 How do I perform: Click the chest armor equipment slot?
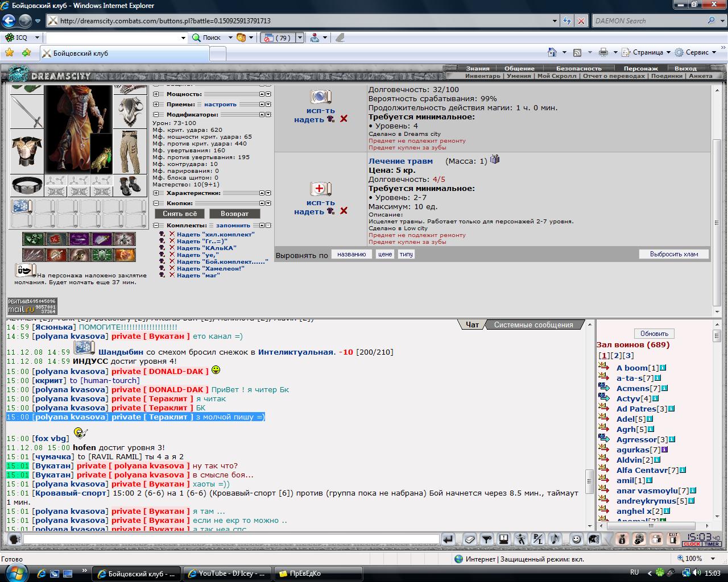(27, 151)
